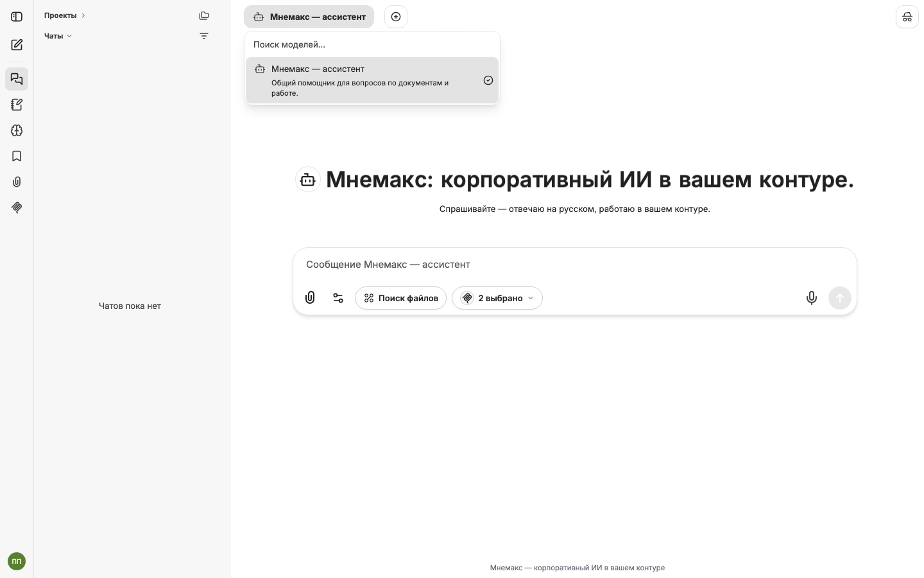924x578 pixels.
Task: Click the striped connector icon in sidebar
Action: [17, 207]
